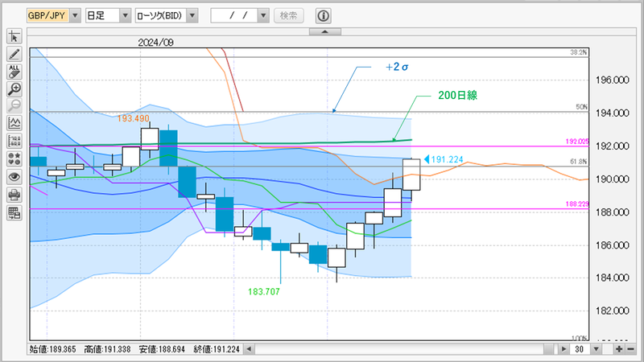Click the 192.025 magenta line label
Screen dimensions: 644x362
click(577, 142)
